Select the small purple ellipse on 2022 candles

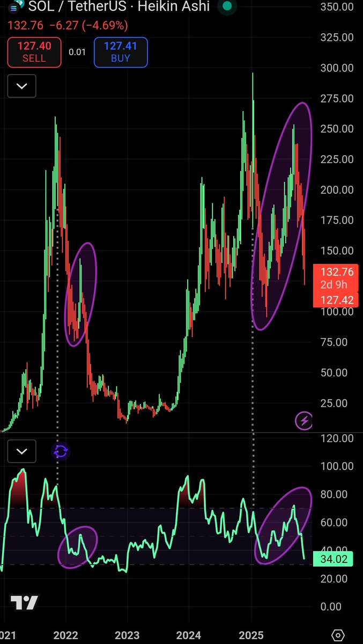click(x=81, y=295)
